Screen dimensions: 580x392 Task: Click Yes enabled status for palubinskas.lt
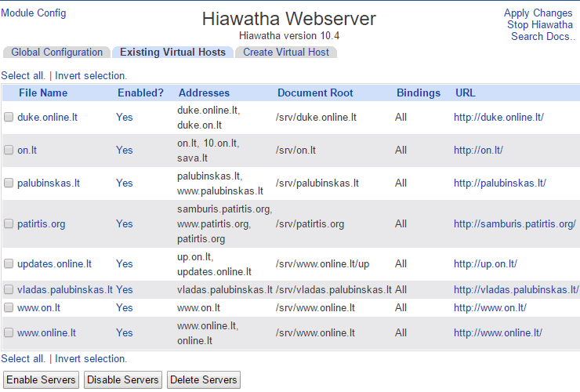click(x=125, y=183)
